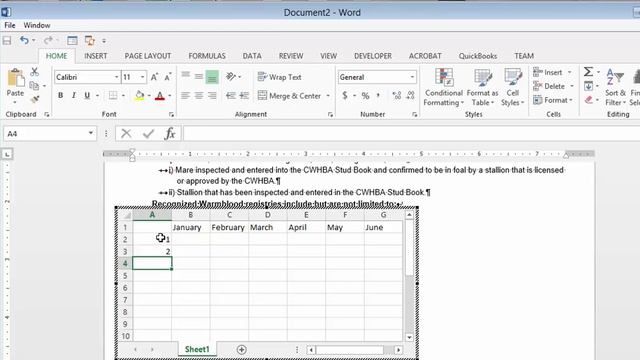640x360 pixels.
Task: Click the Orientation text-angle icon
Action: (231, 76)
